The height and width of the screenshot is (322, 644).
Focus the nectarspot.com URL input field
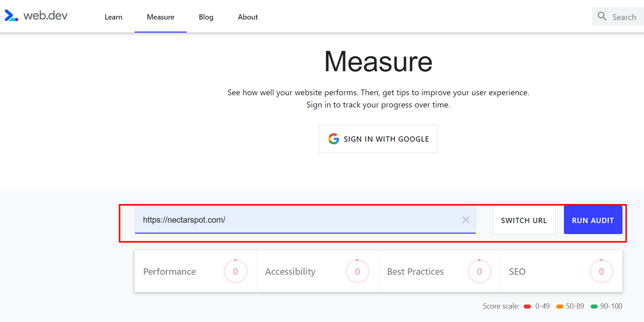pyautogui.click(x=297, y=220)
